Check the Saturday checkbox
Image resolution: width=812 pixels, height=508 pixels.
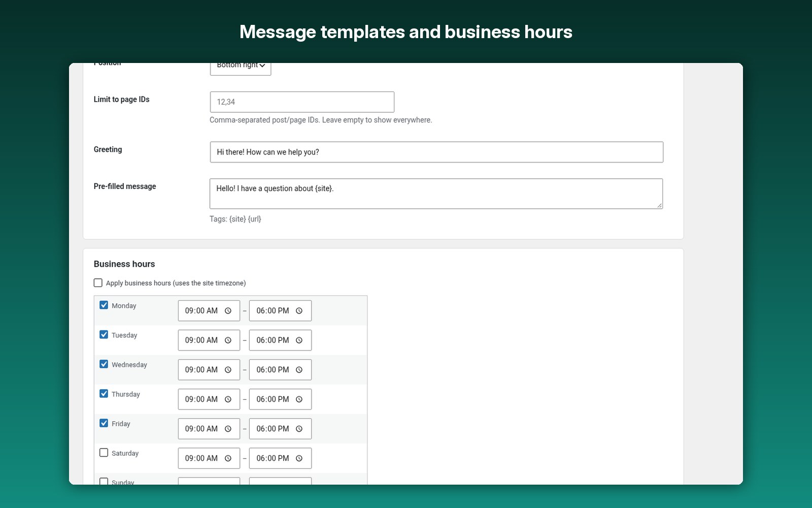tap(104, 453)
